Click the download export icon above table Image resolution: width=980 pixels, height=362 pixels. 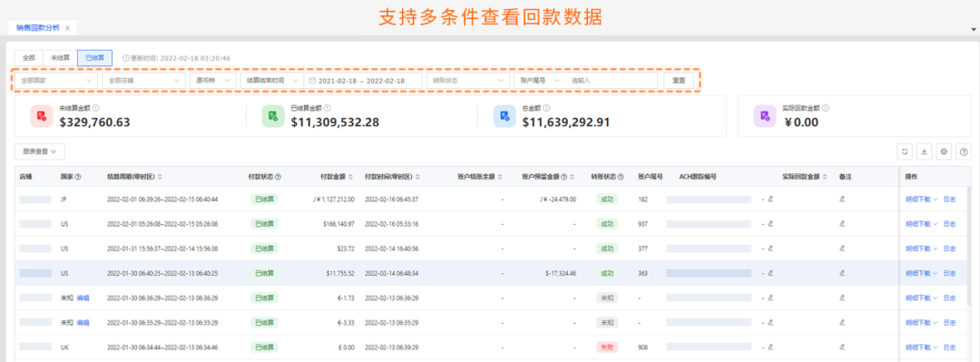tap(925, 152)
